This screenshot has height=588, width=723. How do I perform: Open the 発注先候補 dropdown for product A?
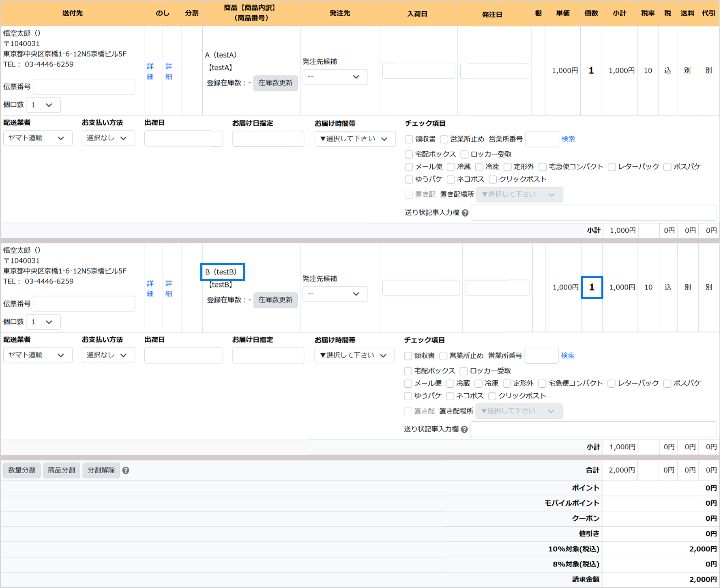(335, 77)
